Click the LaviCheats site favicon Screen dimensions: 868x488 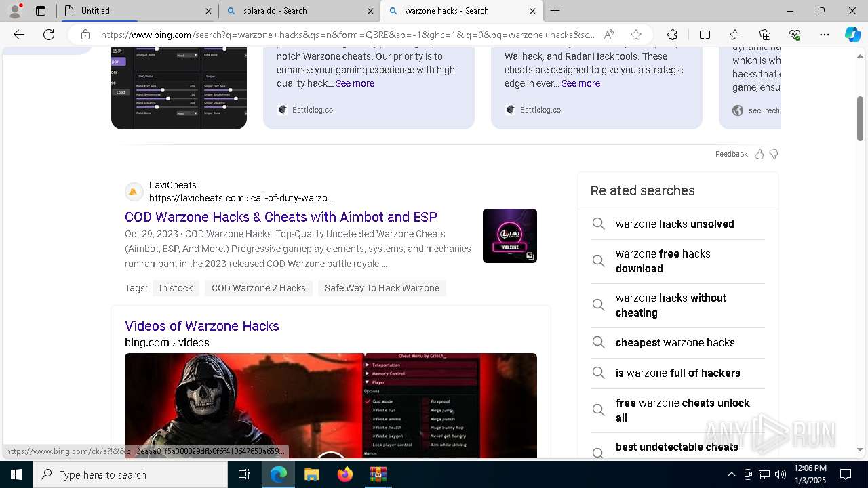click(x=134, y=192)
